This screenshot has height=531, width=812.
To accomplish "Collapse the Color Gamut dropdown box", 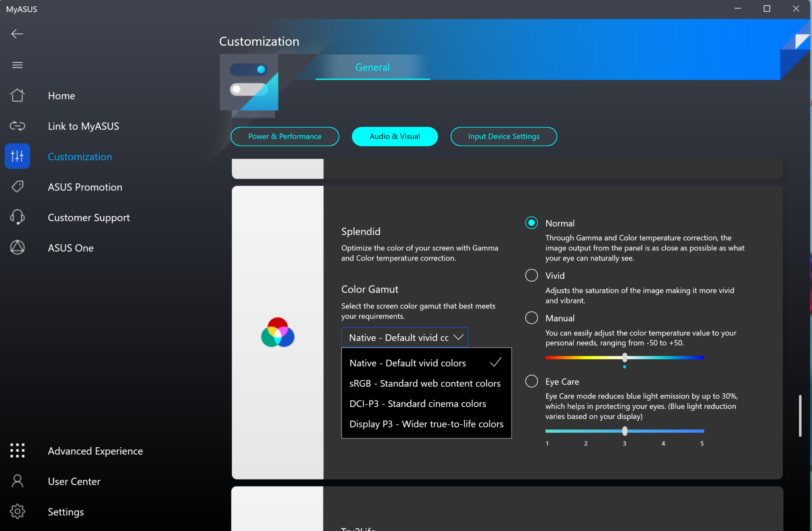I will pyautogui.click(x=404, y=337).
